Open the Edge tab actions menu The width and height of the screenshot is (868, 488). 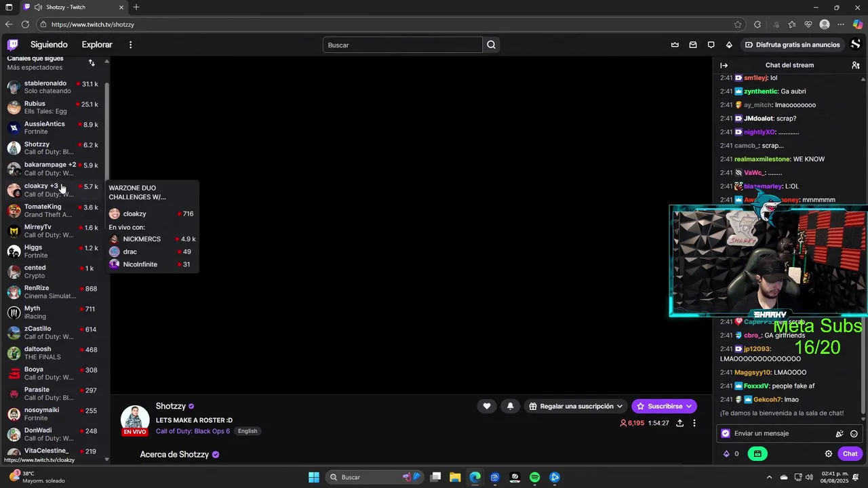9,7
